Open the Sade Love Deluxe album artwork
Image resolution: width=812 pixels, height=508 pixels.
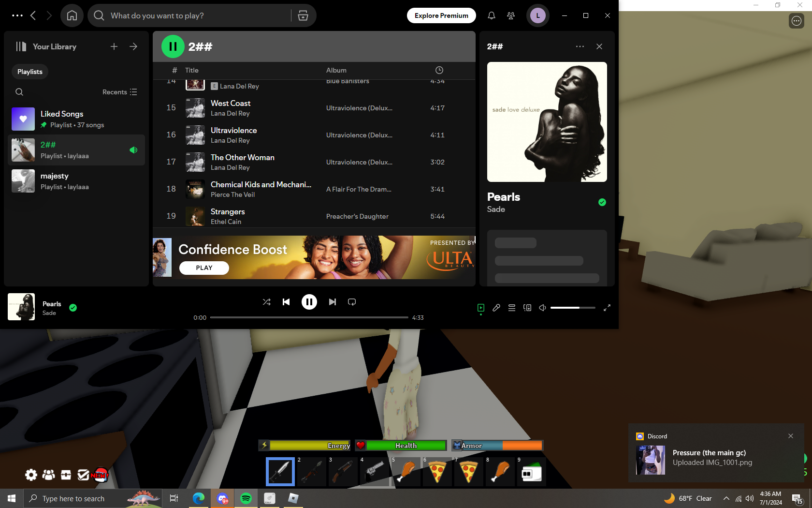click(x=547, y=122)
